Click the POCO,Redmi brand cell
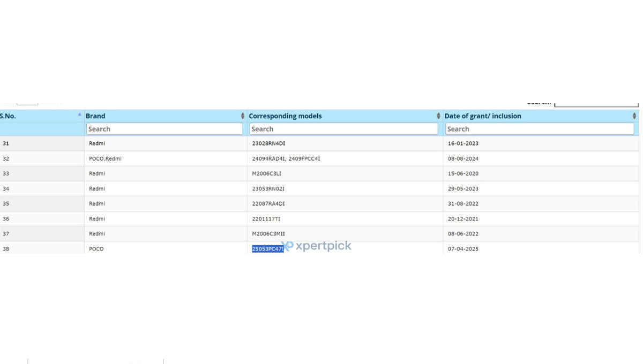Screen dimensions: 643x364 point(105,158)
